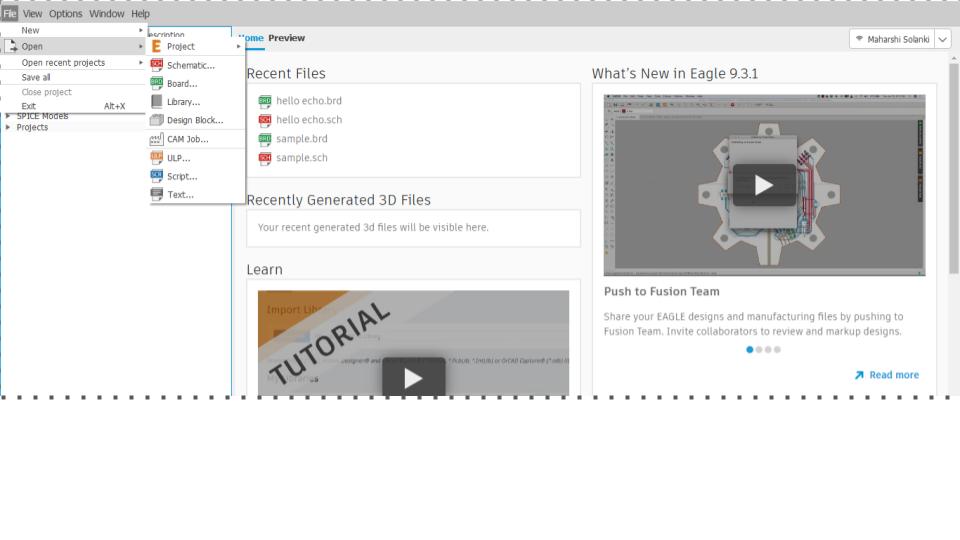Click the Design Block icon in submenu
Screen dimensions: 960x540
tap(157, 120)
